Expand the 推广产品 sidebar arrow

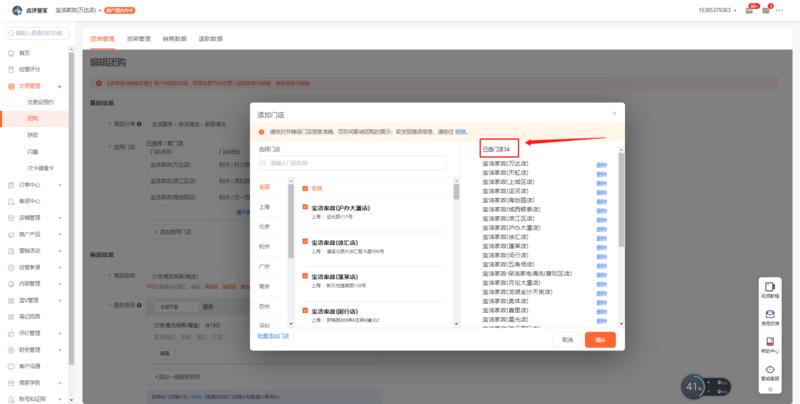click(60, 235)
